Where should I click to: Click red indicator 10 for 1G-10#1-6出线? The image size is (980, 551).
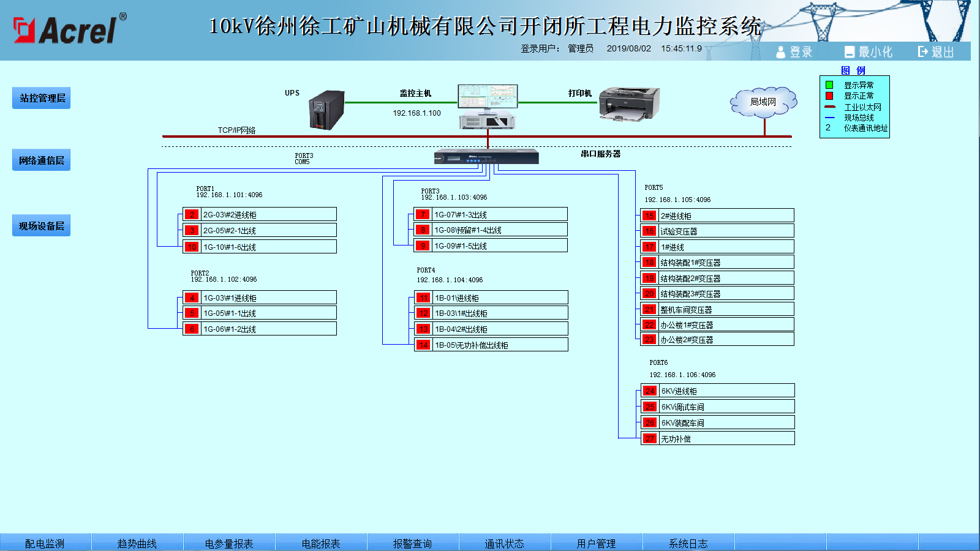tap(192, 247)
